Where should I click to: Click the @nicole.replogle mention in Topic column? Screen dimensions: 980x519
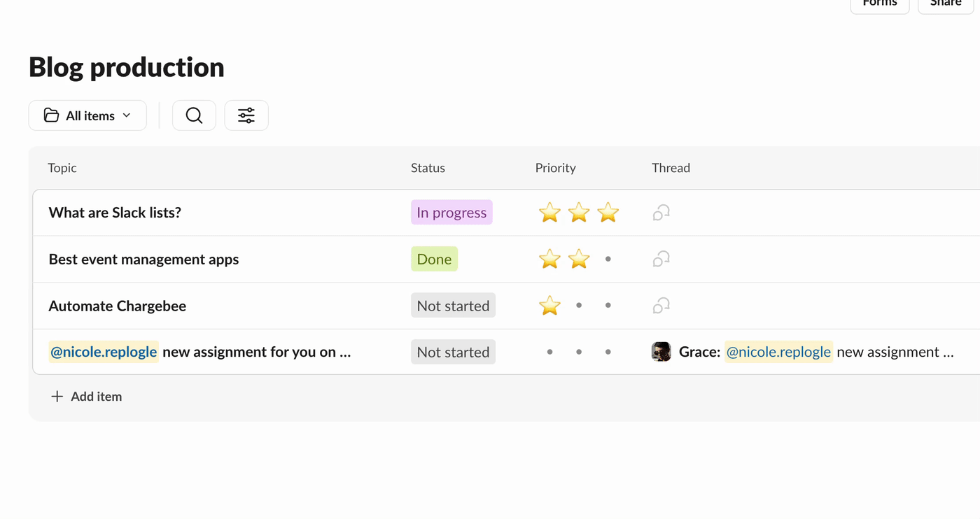pyautogui.click(x=104, y=352)
